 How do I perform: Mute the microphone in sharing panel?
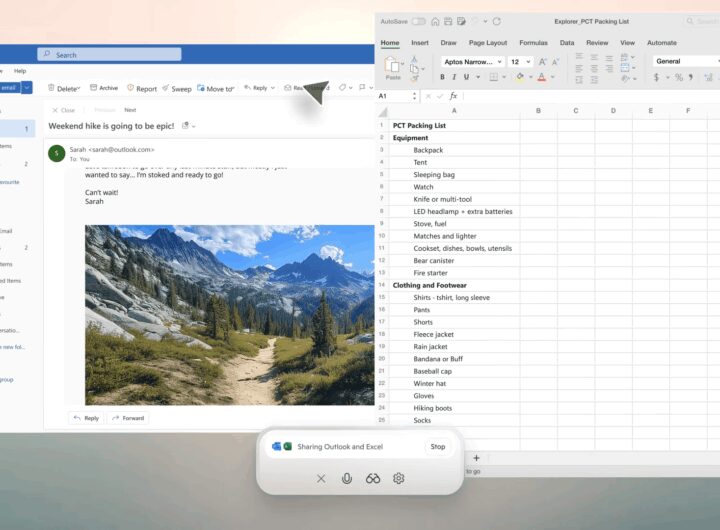347,478
